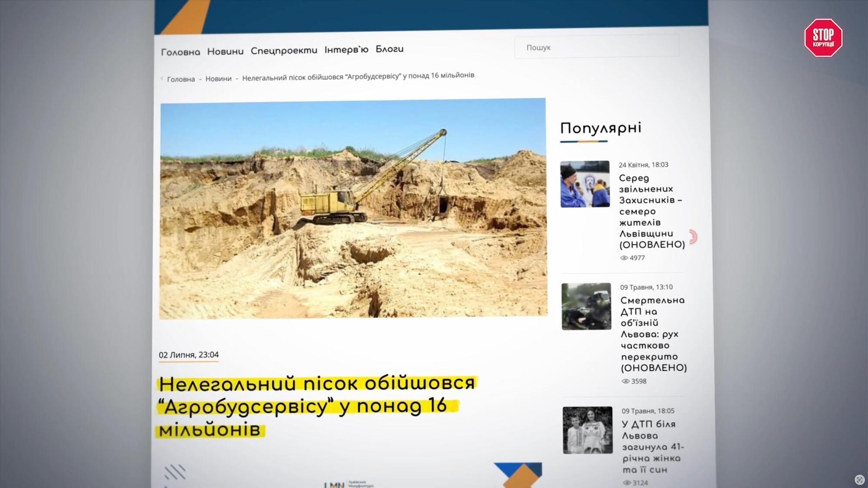Click the 24 Квітня, 18:03 date
The image size is (868, 488).
(643, 165)
